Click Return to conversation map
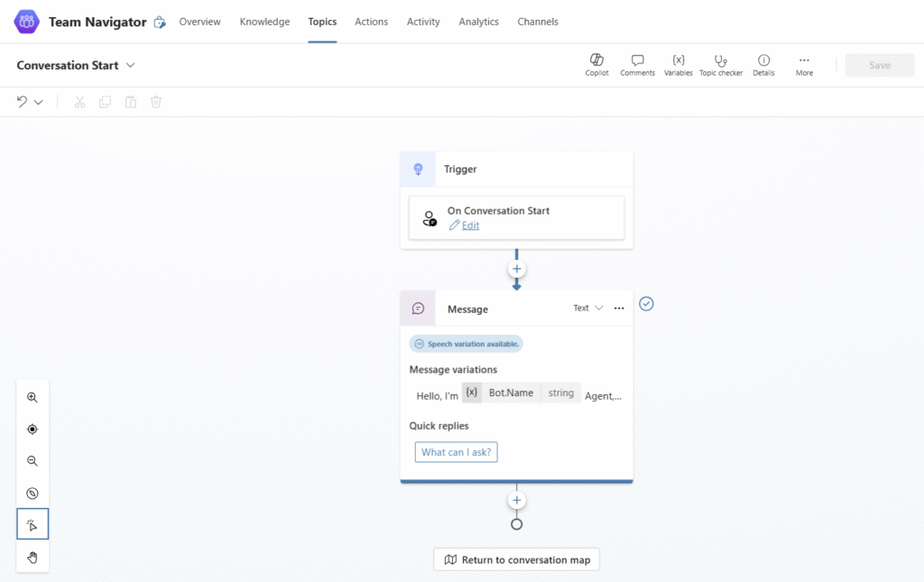 [x=517, y=559]
